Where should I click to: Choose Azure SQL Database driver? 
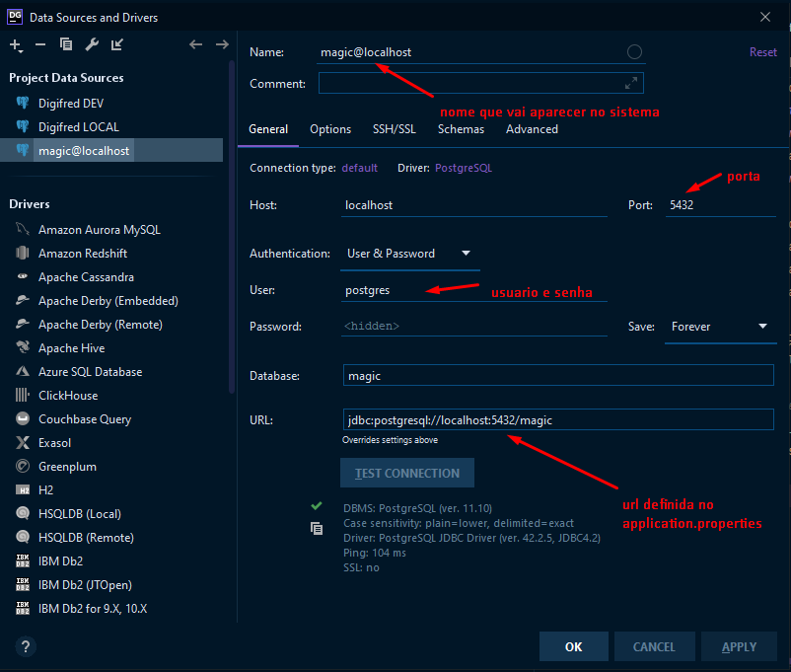111,372
